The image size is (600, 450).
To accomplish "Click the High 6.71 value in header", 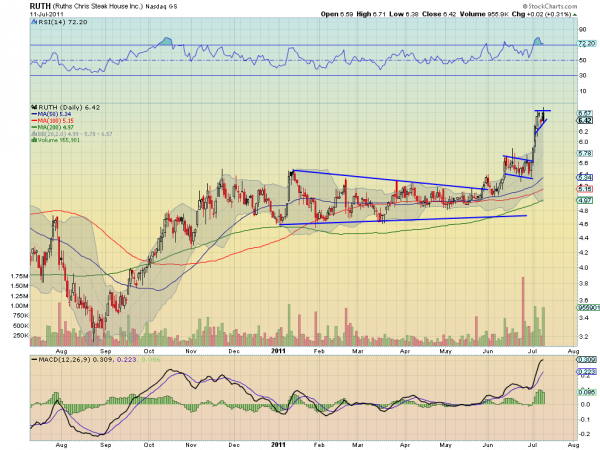I will pyautogui.click(x=371, y=14).
